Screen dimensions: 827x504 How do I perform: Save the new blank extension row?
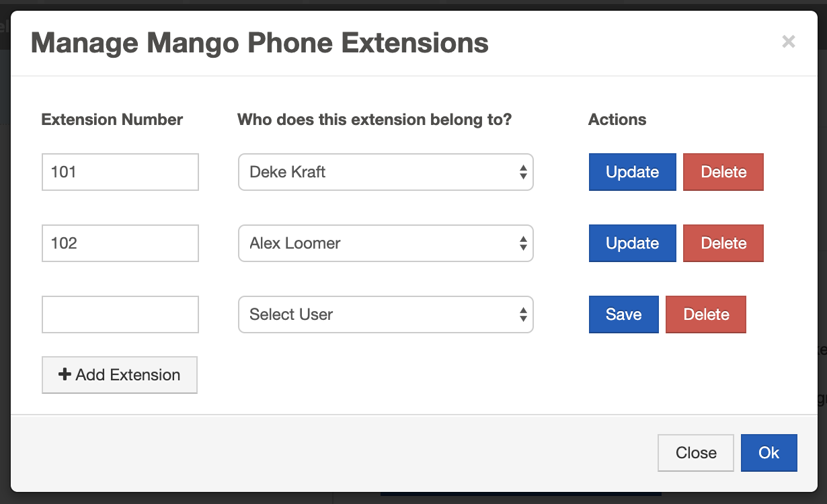[x=623, y=314]
